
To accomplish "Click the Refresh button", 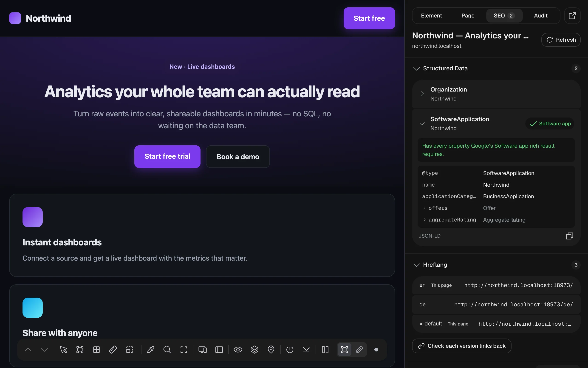I will [561, 40].
